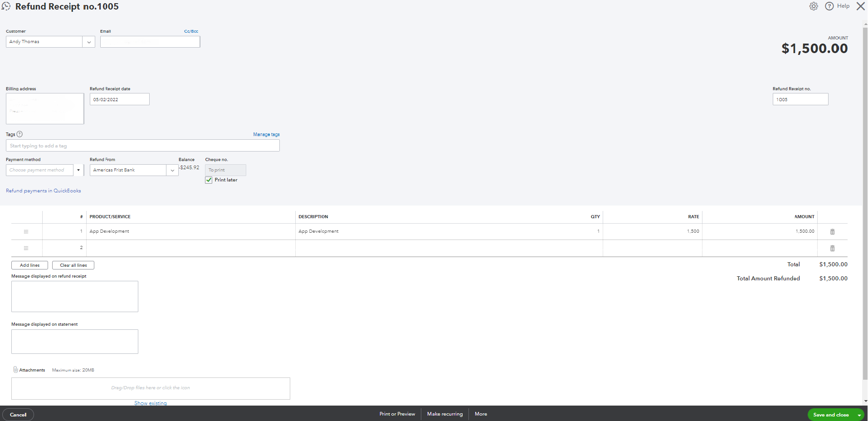Viewport: 868px width, 421px height.
Task: Open the Cc/Bcc link
Action: click(191, 31)
